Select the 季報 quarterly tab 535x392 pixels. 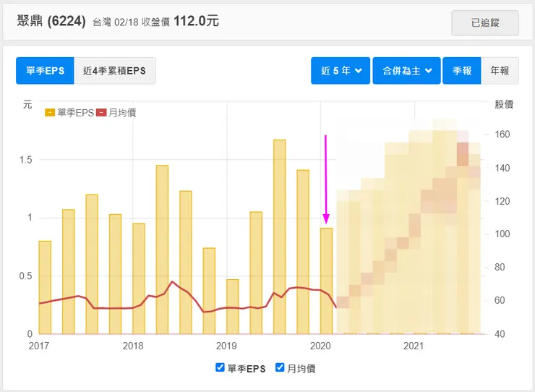462,71
